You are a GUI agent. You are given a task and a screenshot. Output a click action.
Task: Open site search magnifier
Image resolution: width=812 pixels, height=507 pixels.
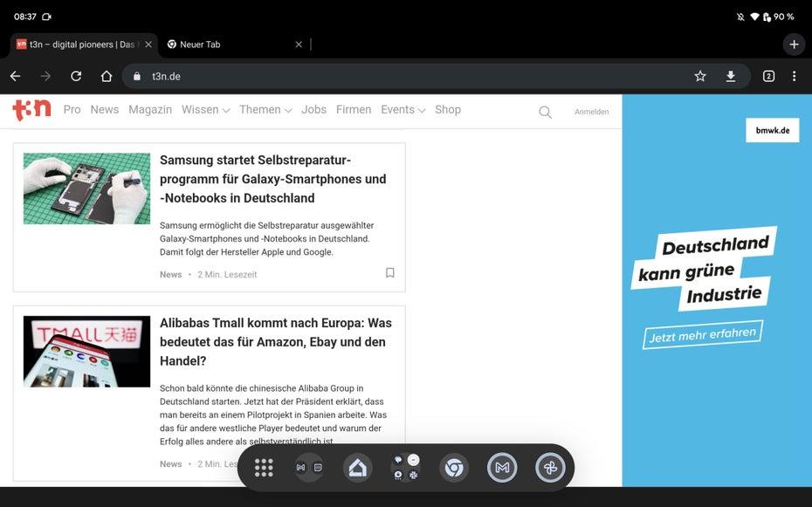pyautogui.click(x=545, y=112)
